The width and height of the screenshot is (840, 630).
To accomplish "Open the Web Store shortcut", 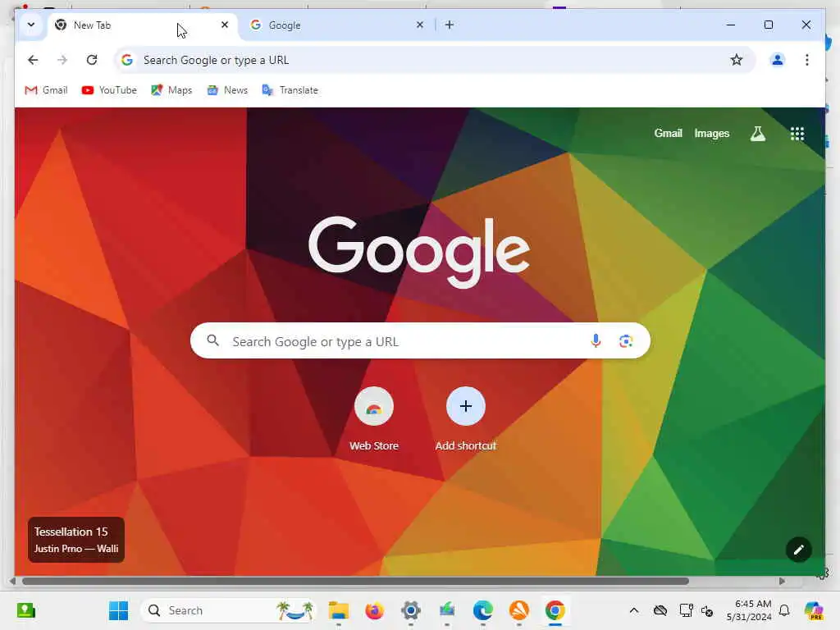I will coord(374,419).
